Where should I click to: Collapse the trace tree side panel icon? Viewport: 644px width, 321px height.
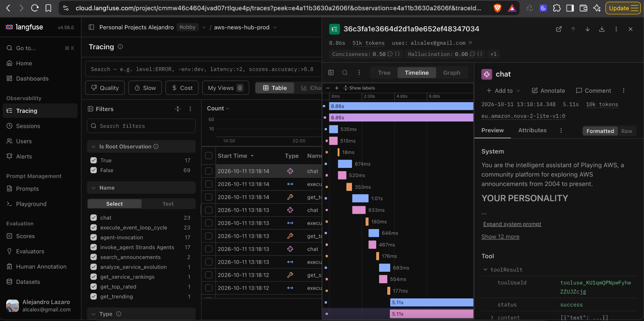point(331,73)
